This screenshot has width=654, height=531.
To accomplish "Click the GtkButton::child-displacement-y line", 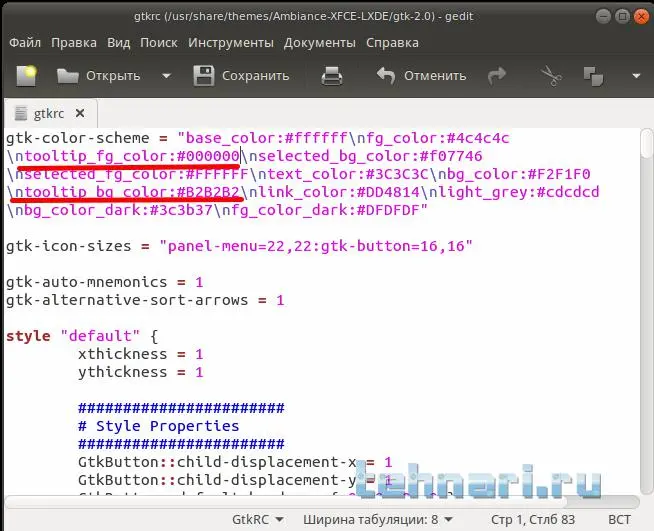I will [x=235, y=480].
